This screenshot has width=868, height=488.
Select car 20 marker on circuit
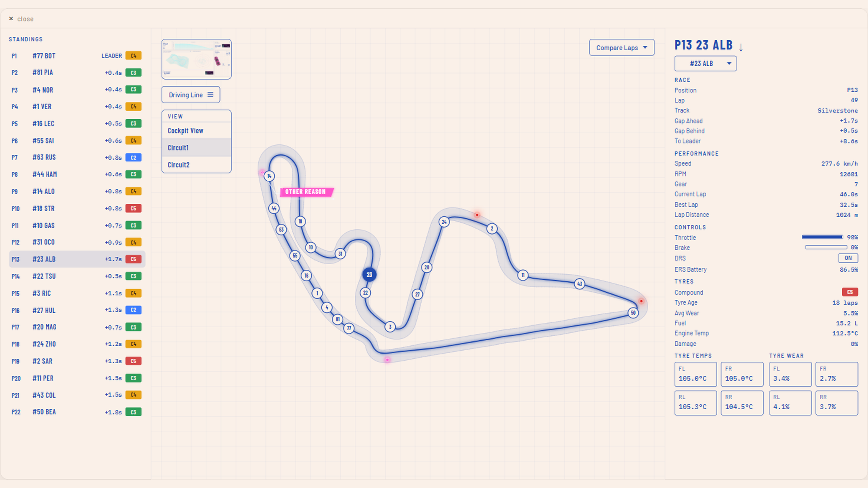click(427, 267)
